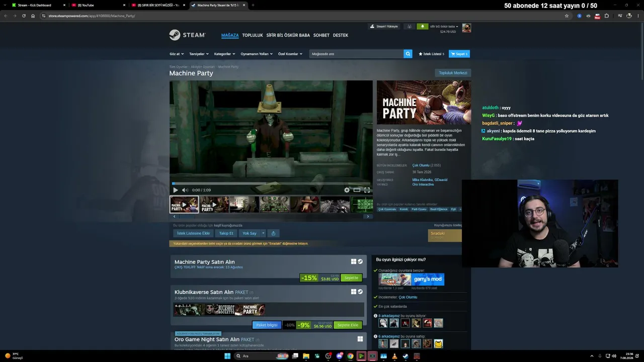Image resolution: width=644 pixels, height=362 pixels.
Task: Switch to the Stream - Kick Dashboard tab
Action: point(38,5)
